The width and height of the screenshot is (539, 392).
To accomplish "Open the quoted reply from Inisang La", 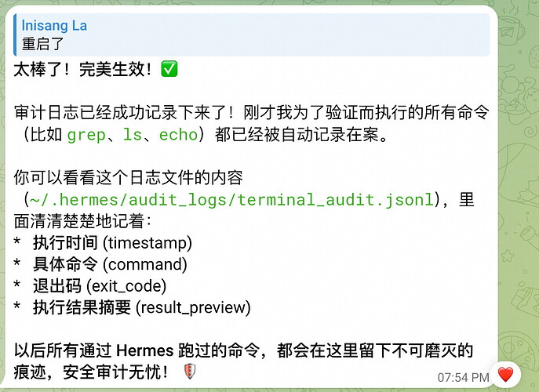I will point(251,34).
